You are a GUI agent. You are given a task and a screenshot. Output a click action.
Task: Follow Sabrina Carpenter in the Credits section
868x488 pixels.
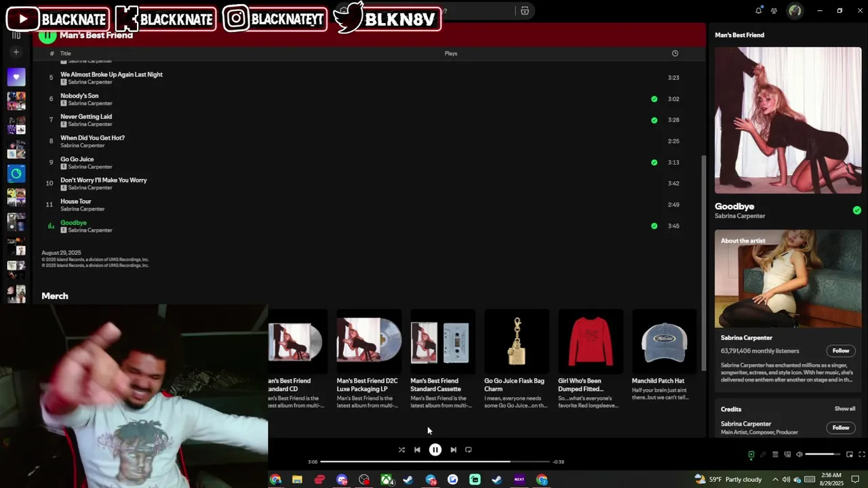(841, 428)
